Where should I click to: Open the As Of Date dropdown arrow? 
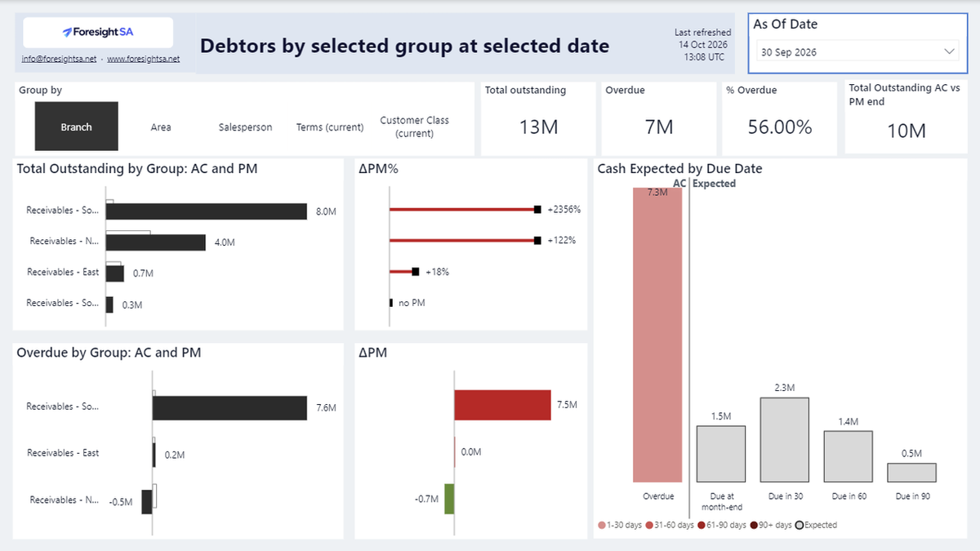click(949, 51)
